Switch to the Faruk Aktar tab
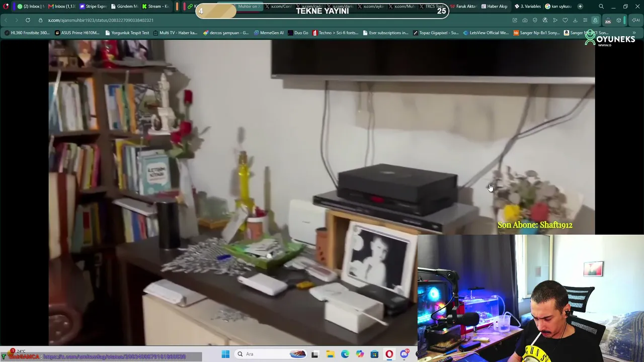This screenshot has width=644, height=362. tap(463, 7)
